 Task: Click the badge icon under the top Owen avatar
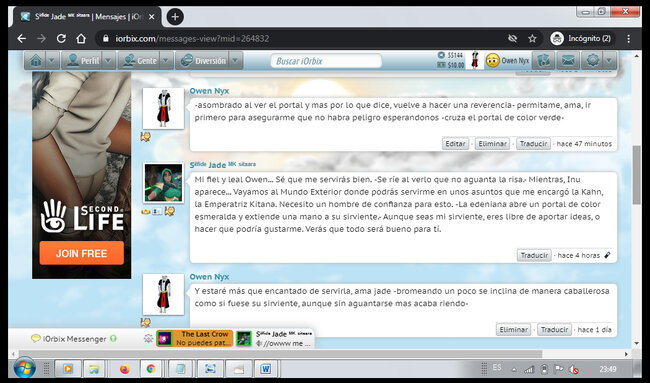(145, 137)
